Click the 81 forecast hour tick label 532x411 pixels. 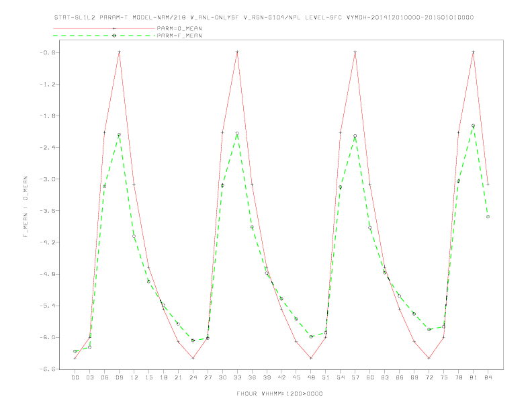[474, 377]
